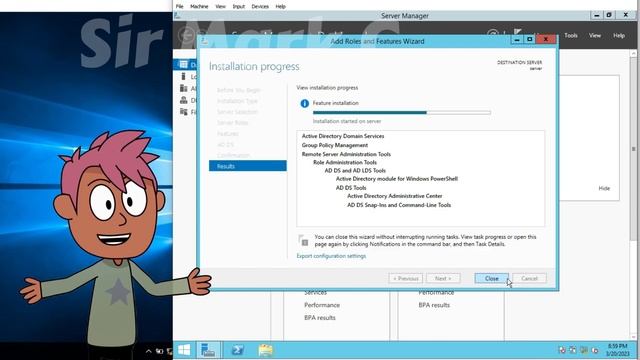The width and height of the screenshot is (640, 360).
Task: Open the VirtualBox Machine menu
Action: click(199, 7)
